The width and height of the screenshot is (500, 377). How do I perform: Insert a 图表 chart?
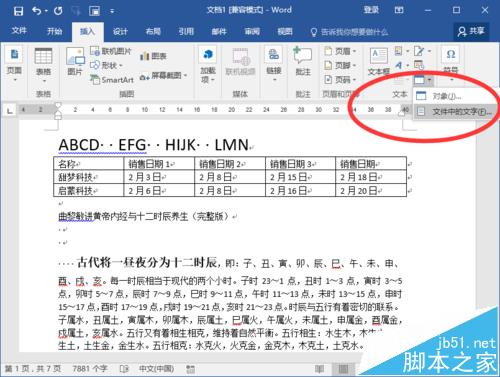(153, 56)
